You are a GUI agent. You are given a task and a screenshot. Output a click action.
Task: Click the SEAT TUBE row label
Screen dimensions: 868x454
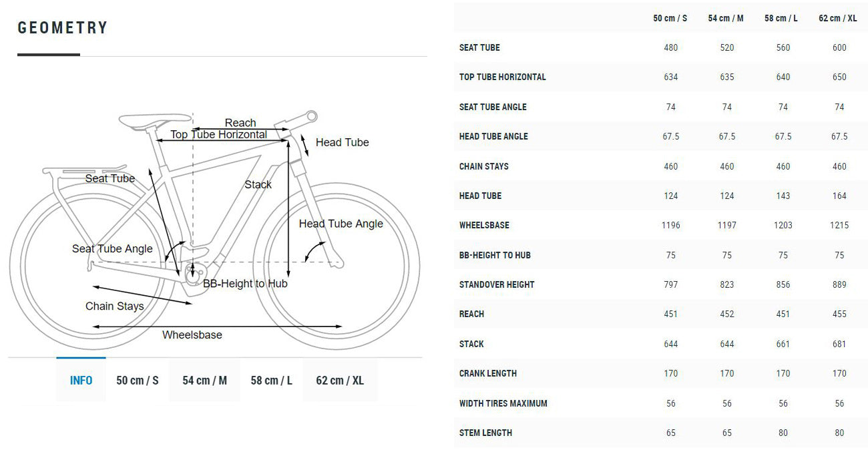point(479,47)
